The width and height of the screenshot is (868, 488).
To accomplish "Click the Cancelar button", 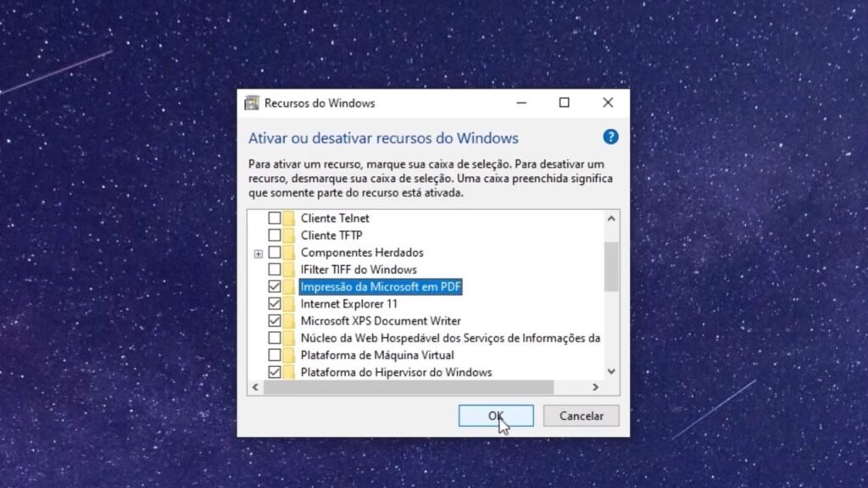I will click(581, 416).
